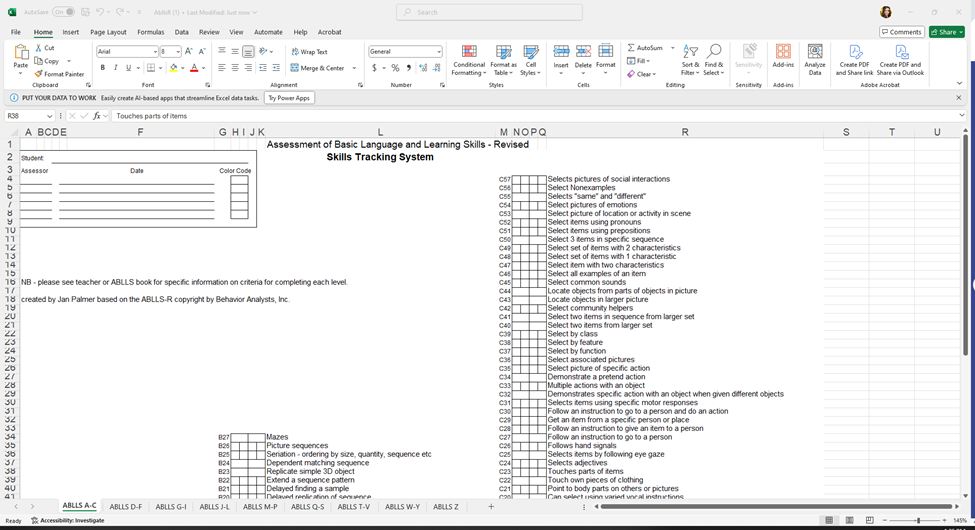
Task: Click Create PDF and Share via Outlook
Action: tap(900, 60)
